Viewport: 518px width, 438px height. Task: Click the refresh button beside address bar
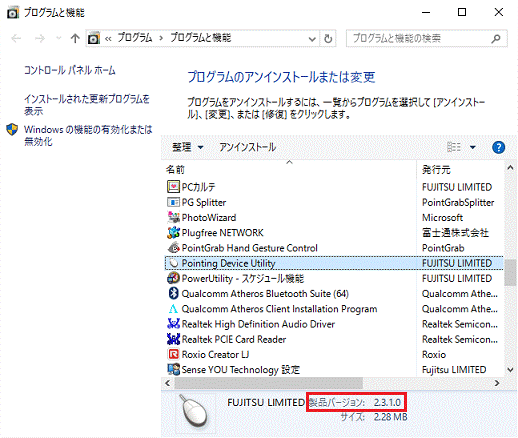pos(328,39)
